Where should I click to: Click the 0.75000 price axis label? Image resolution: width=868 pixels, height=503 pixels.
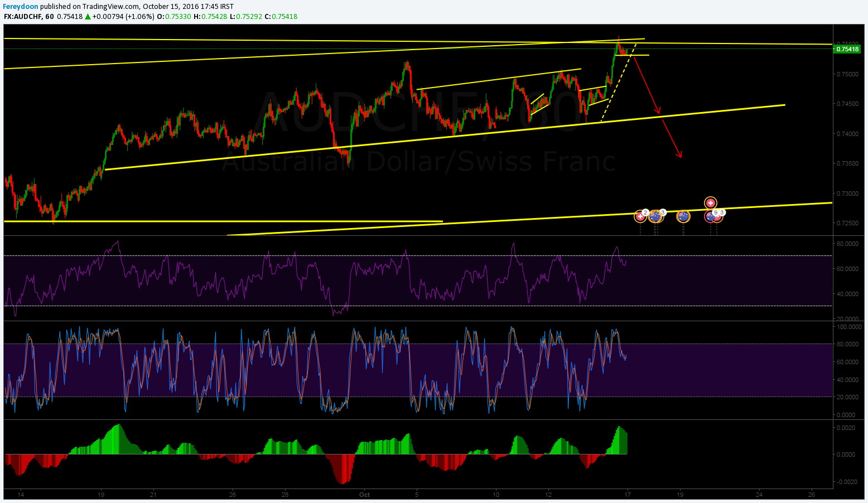(x=847, y=74)
